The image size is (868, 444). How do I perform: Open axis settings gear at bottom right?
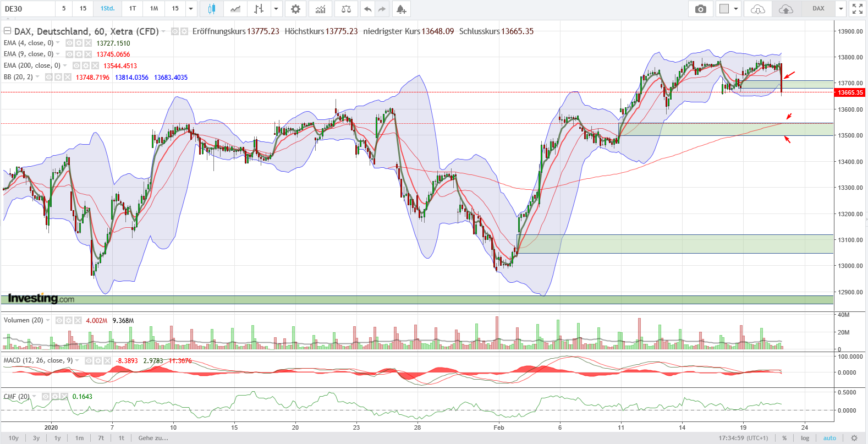(x=854, y=438)
